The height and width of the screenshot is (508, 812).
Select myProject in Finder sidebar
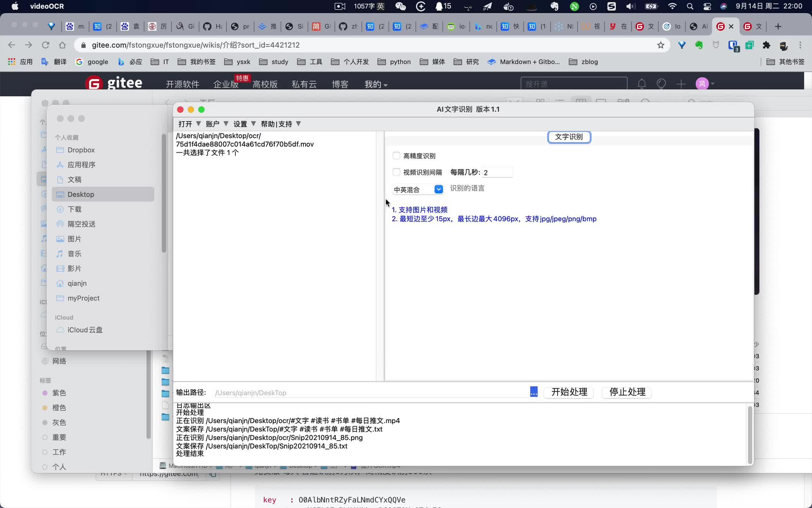tap(103, 298)
